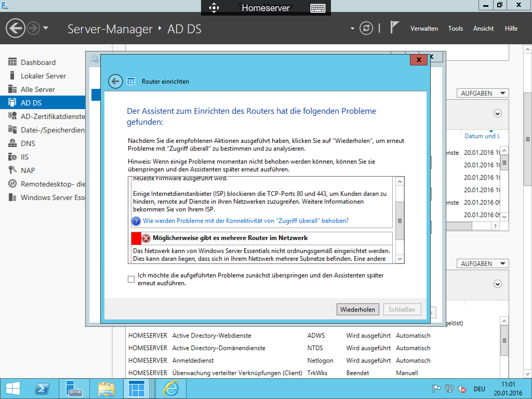Screen dimensions: 532x399
Task: Click the remote session move icon
Action: coord(214,8)
